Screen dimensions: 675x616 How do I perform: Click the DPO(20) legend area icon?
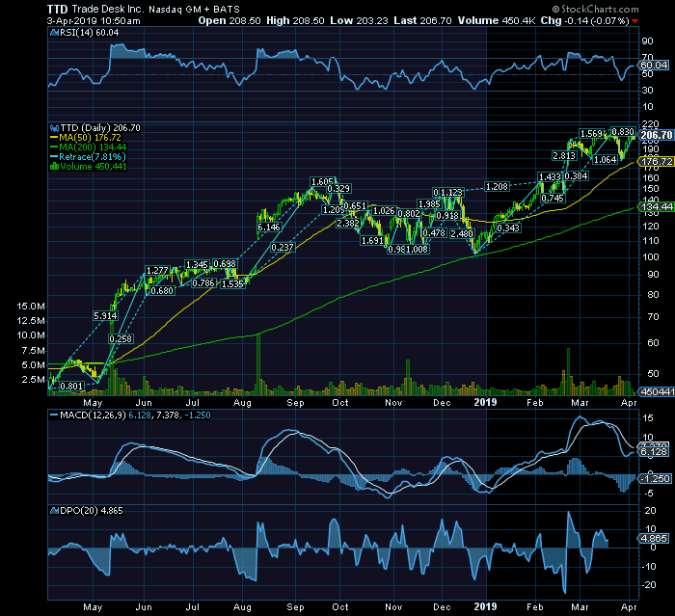point(54,511)
